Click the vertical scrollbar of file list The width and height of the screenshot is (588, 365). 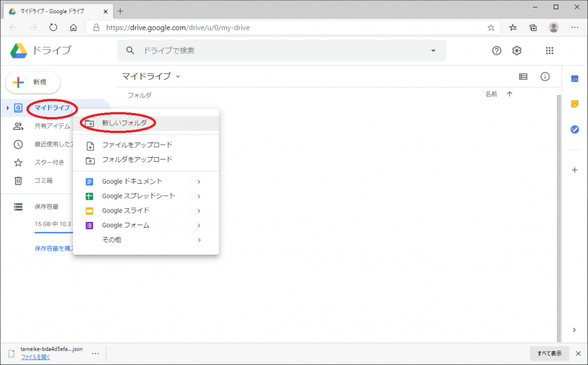[x=558, y=218]
